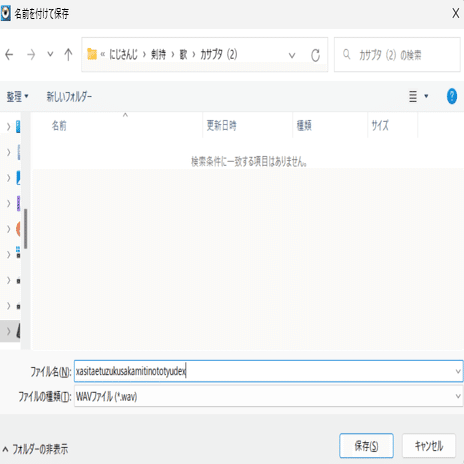464x464 pixels.
Task: Open the 整理 menu
Action: (17, 97)
